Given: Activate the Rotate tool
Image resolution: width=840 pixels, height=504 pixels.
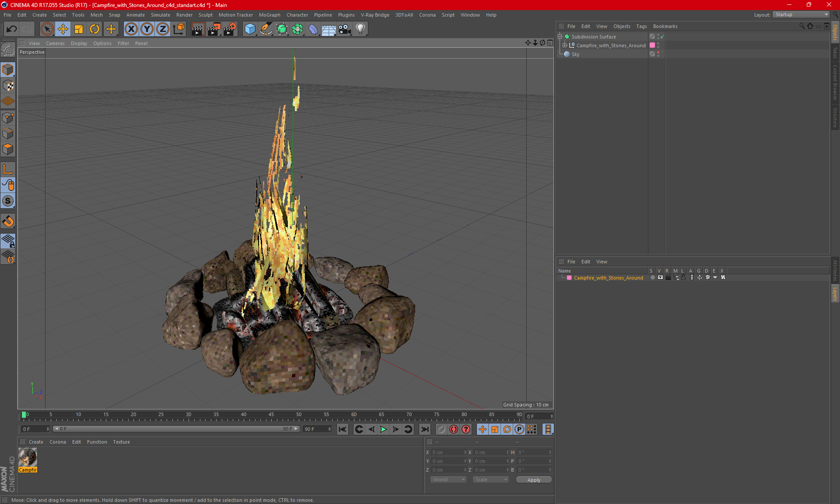Looking at the screenshot, I should 94,29.
